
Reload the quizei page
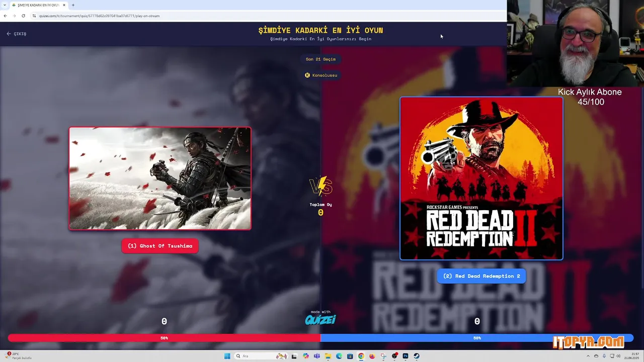tap(23, 16)
